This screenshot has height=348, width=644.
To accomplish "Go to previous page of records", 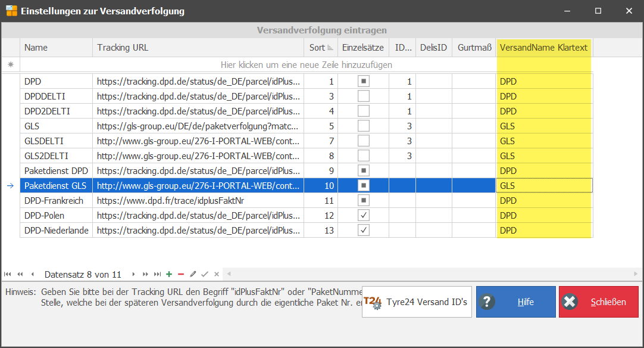I will tap(20, 274).
